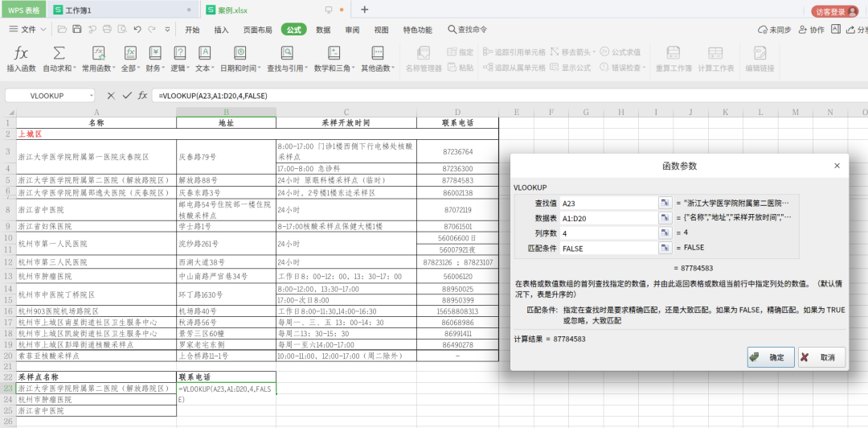Click the 未同步 cloud sync icon
Viewport: 868px width, 428px height.
coord(763,30)
